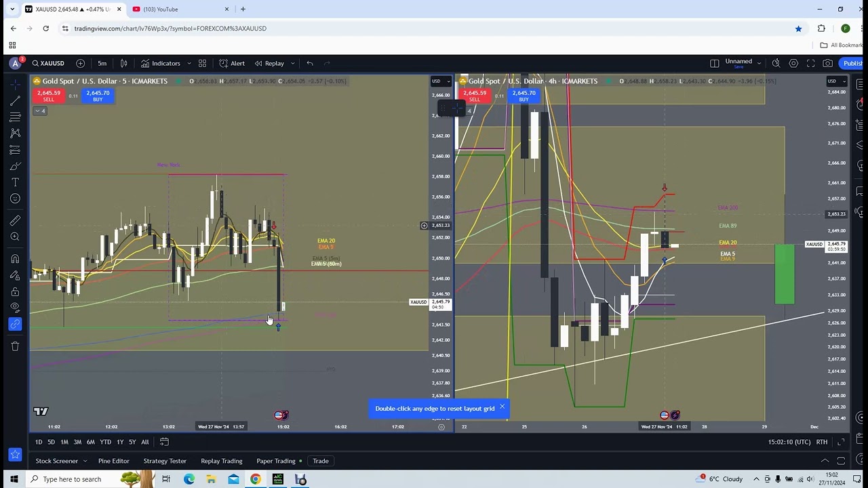Open the emoji icons tool

click(x=15, y=199)
